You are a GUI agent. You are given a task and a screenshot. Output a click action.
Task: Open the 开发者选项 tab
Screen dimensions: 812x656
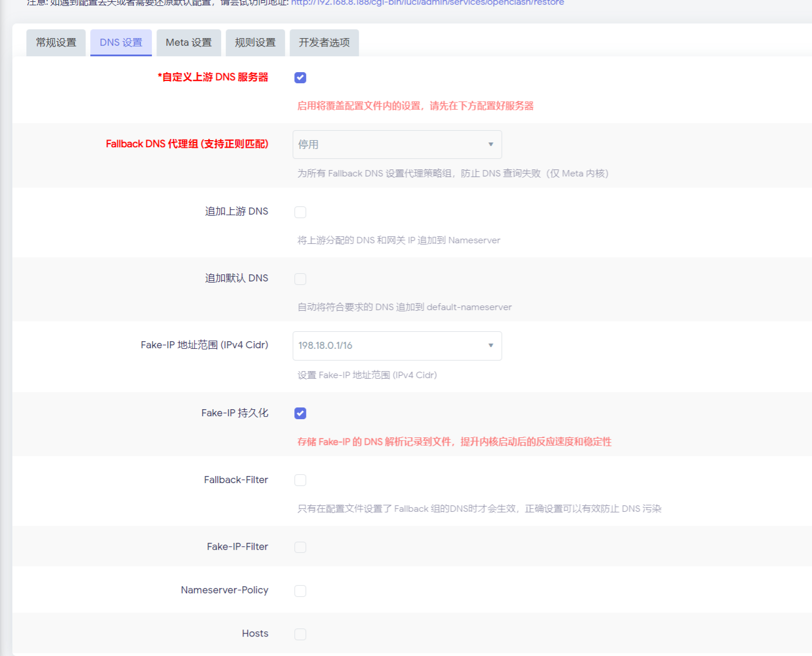coord(324,43)
